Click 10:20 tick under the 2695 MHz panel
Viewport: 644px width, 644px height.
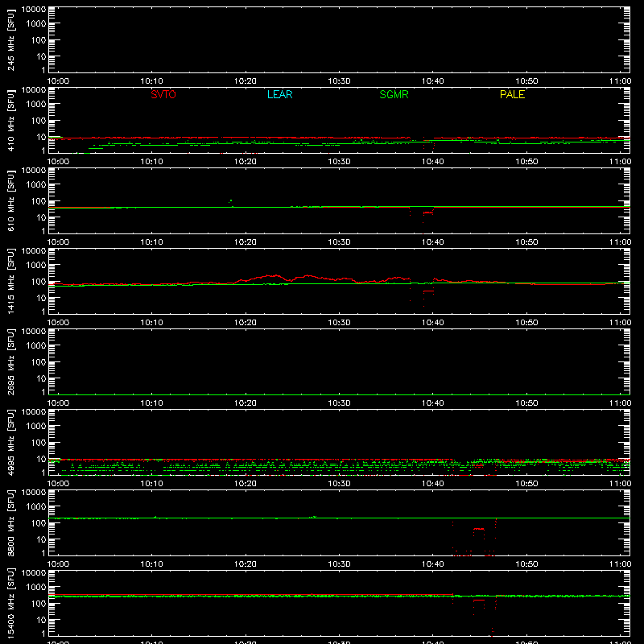point(246,403)
